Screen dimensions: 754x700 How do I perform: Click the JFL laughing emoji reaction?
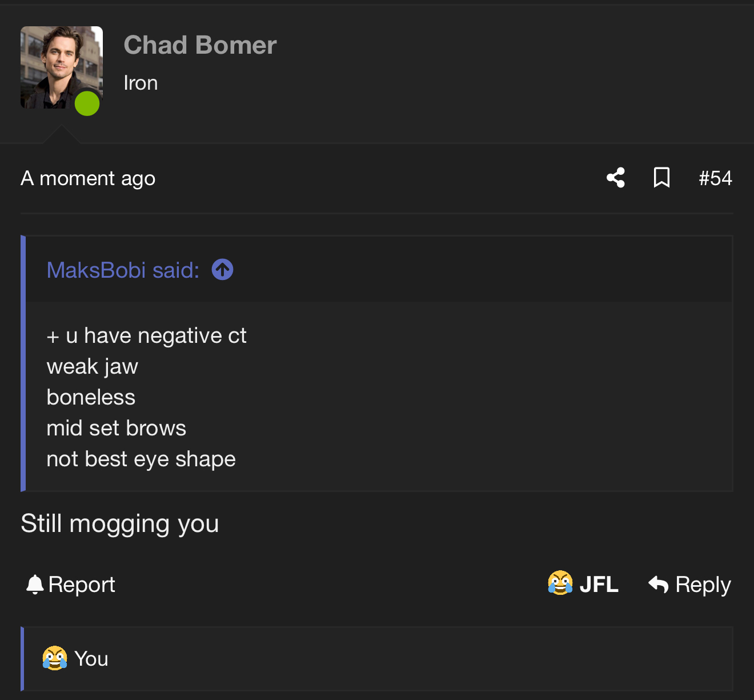560,583
